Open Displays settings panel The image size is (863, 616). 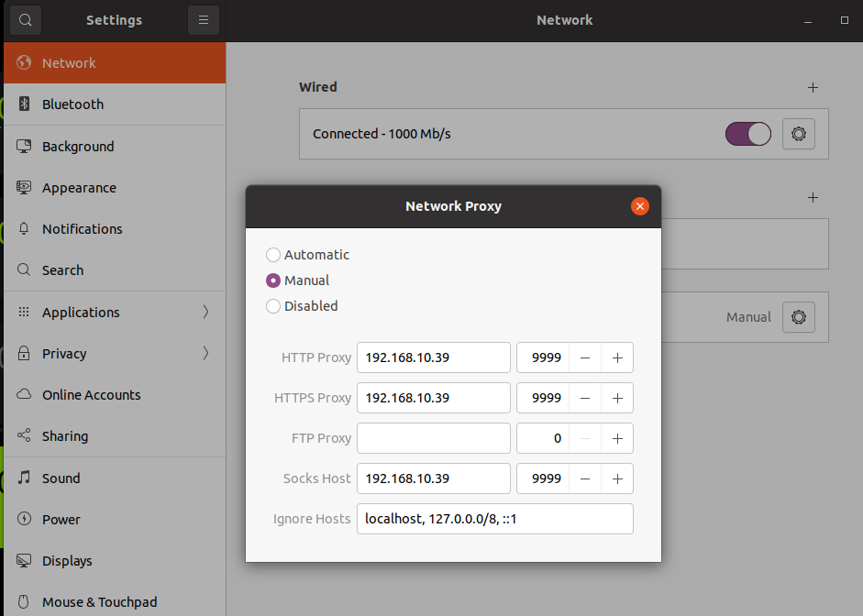pos(115,560)
